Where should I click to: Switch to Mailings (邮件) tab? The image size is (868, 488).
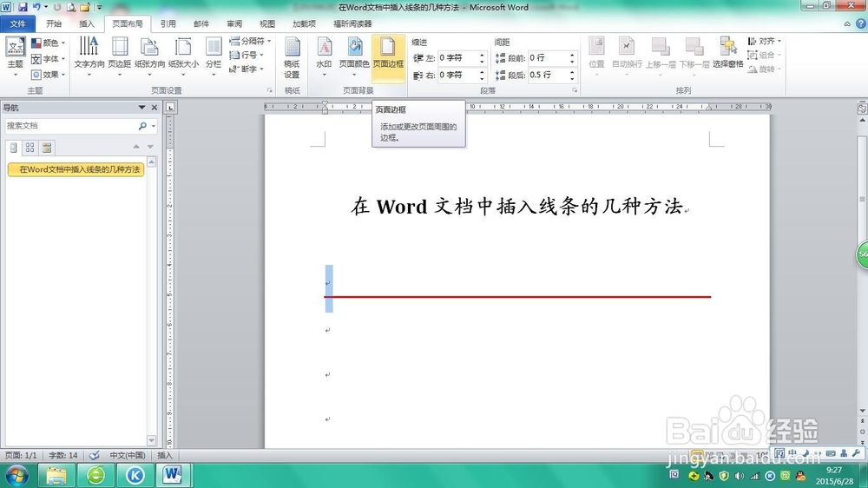click(x=201, y=23)
